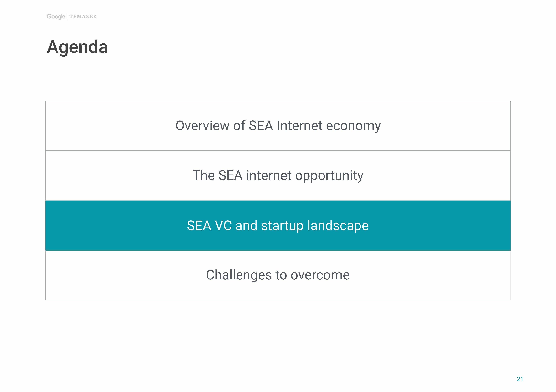
Task: Click the word "economy" in first agenda row
Action: coord(353,126)
